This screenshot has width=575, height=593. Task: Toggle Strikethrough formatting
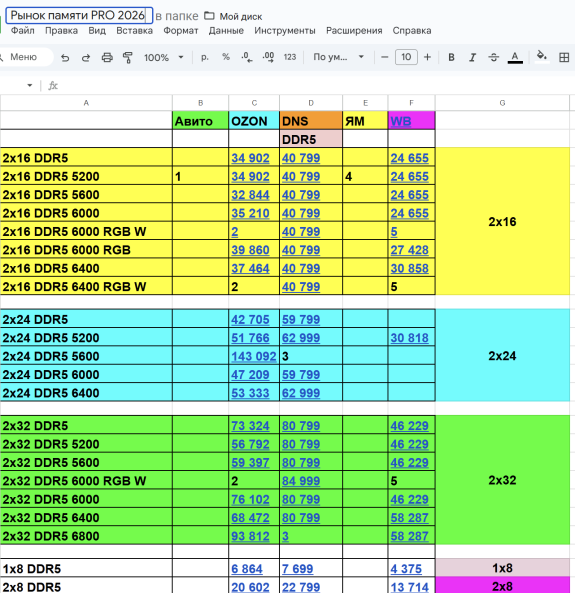pos(494,57)
